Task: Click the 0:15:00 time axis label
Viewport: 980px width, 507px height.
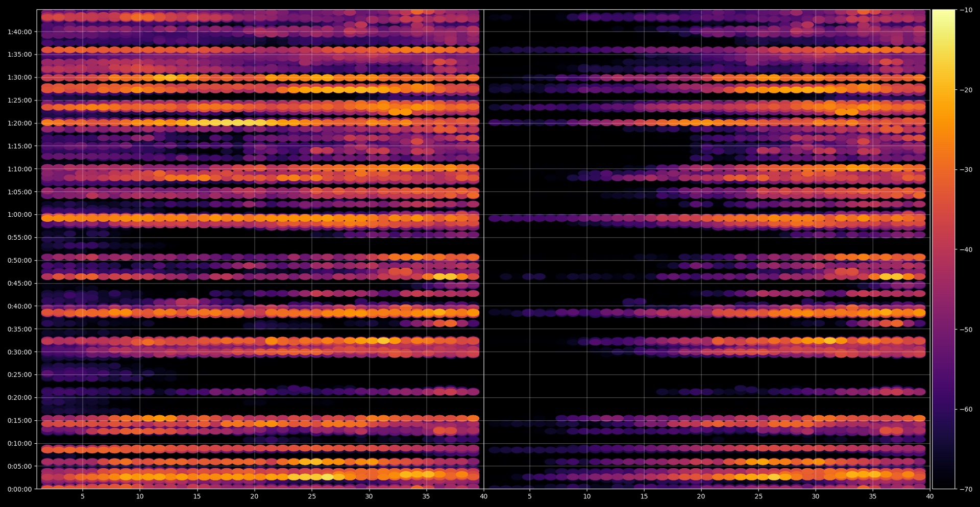Action: point(19,420)
